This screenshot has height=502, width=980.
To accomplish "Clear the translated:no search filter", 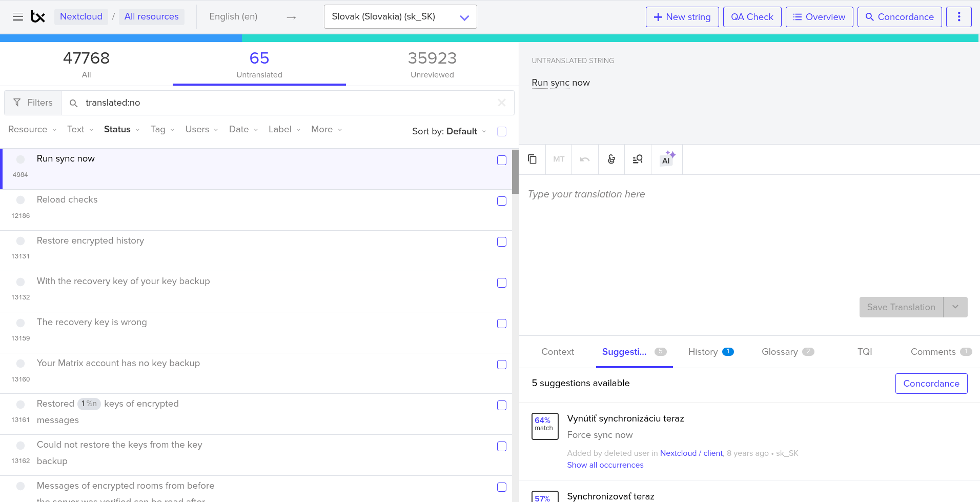I will (502, 103).
